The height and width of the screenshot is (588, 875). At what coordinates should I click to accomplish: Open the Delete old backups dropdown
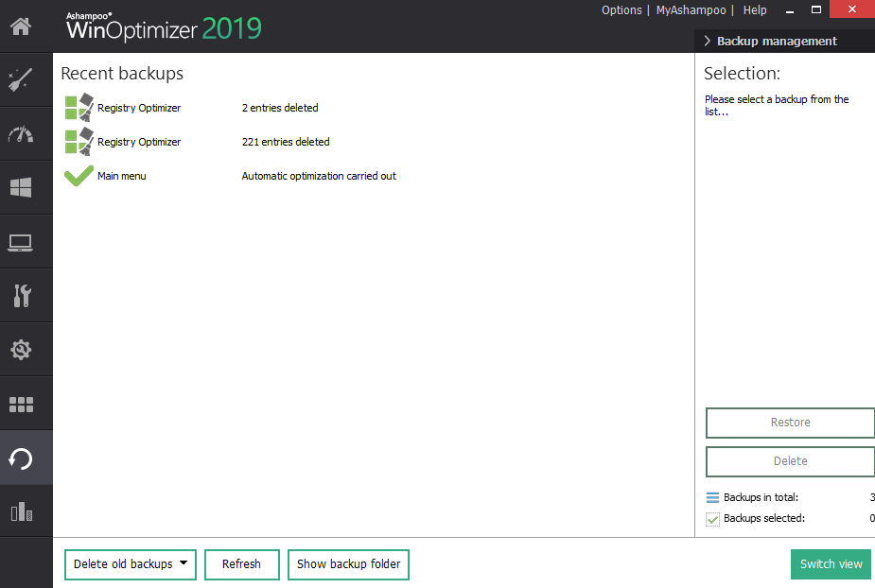click(130, 564)
